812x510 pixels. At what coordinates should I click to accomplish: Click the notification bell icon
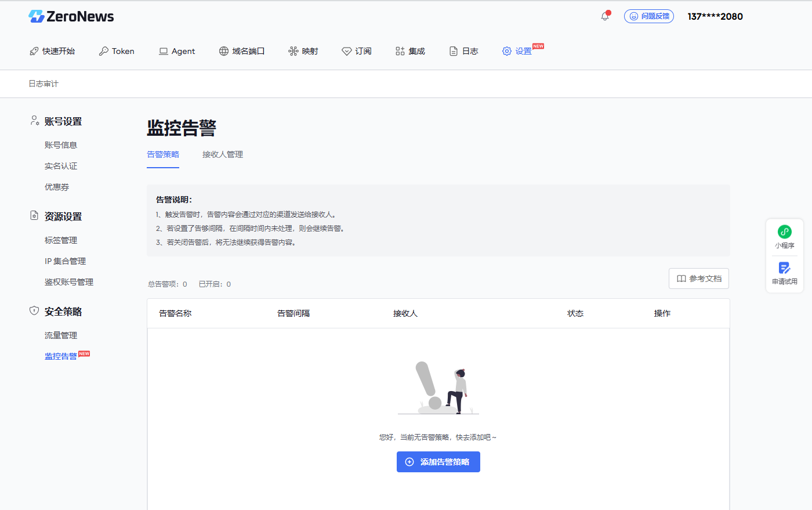point(605,16)
